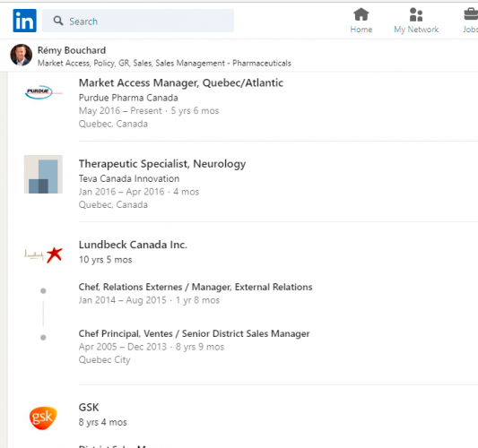The image size is (478, 448).
Task: Click the GSK company logo
Action: pos(43,418)
